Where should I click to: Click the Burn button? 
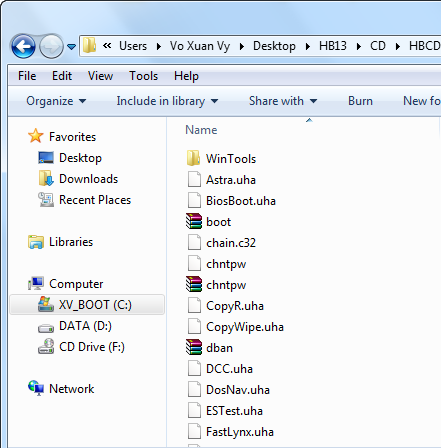360,101
